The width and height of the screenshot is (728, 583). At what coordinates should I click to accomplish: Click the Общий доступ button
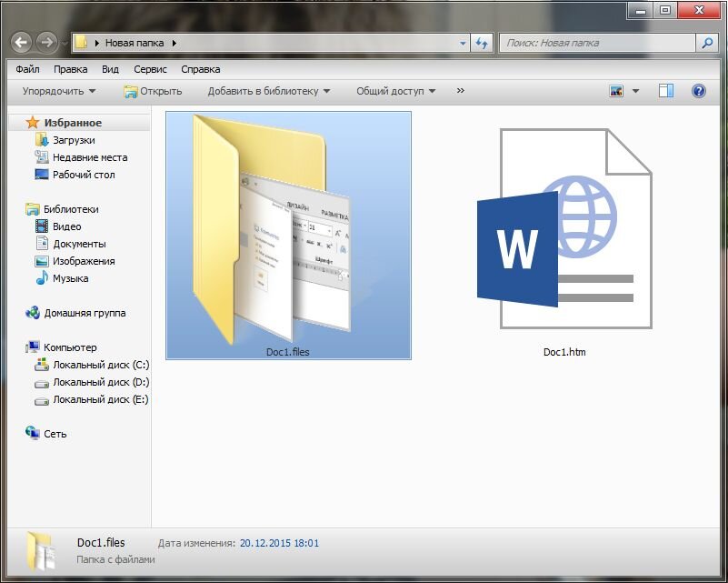pos(395,91)
